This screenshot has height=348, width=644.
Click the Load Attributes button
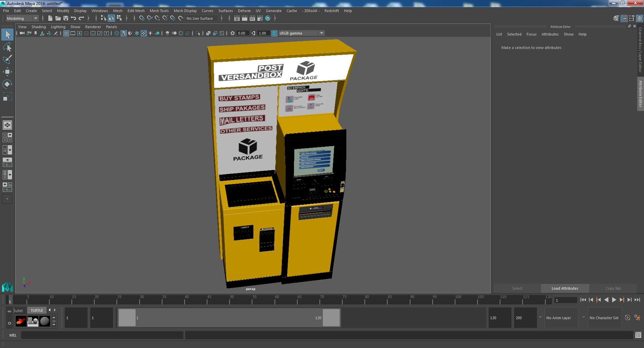coord(565,288)
